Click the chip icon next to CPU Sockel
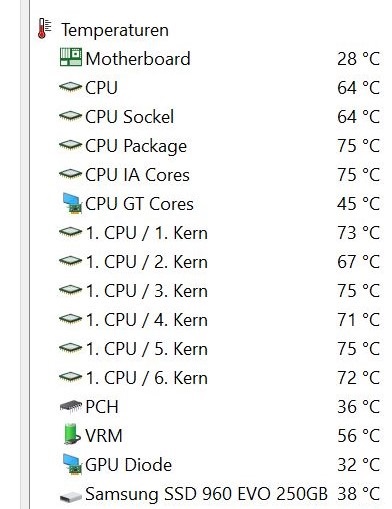Screen dimensions: 392x509 click(x=70, y=116)
